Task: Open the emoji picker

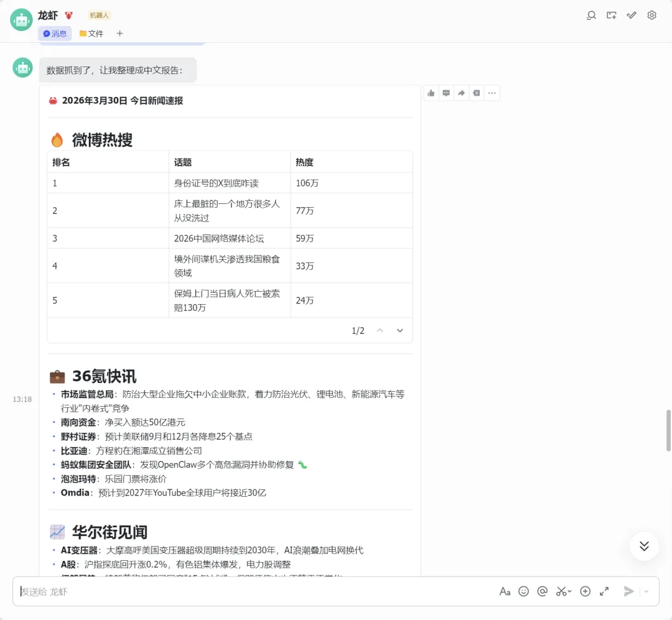Action: click(x=523, y=591)
